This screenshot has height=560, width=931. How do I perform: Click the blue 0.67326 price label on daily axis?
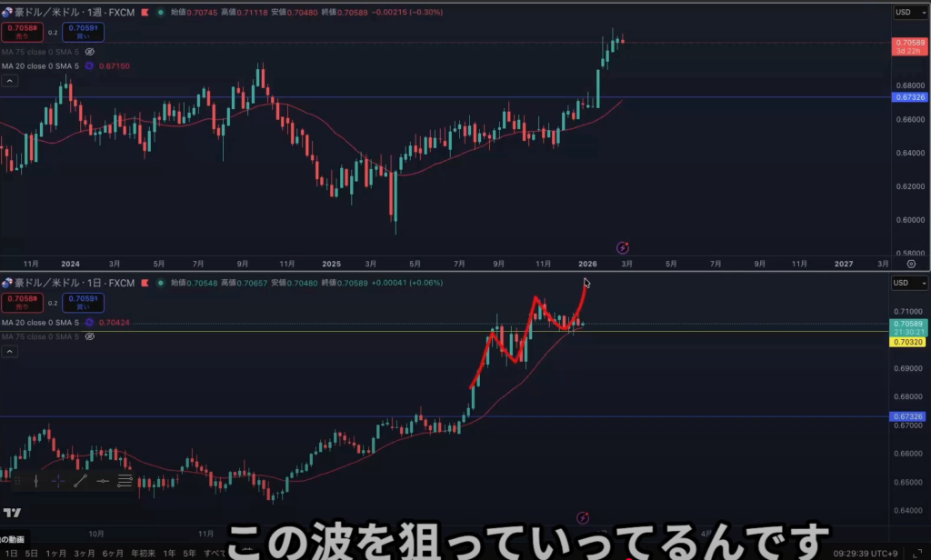[908, 417]
